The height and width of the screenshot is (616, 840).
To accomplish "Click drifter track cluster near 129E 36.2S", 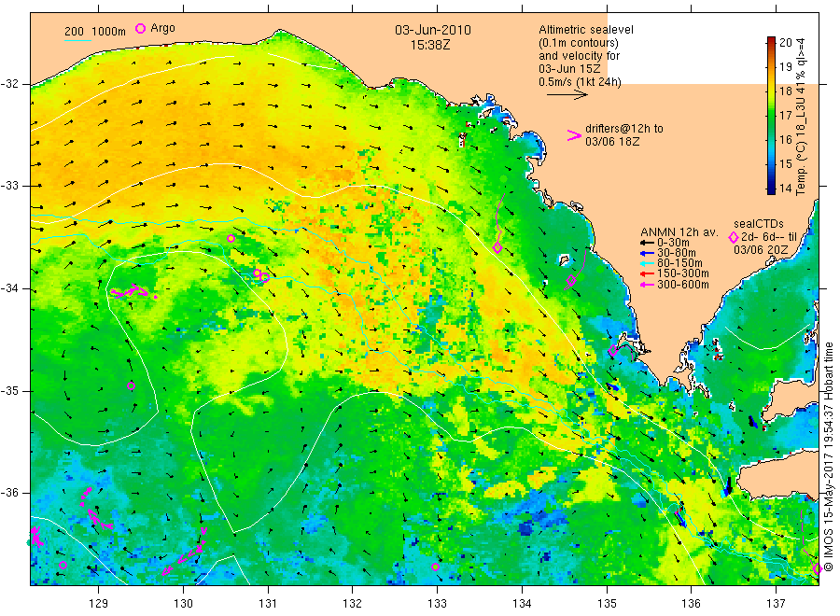I will [95, 509].
